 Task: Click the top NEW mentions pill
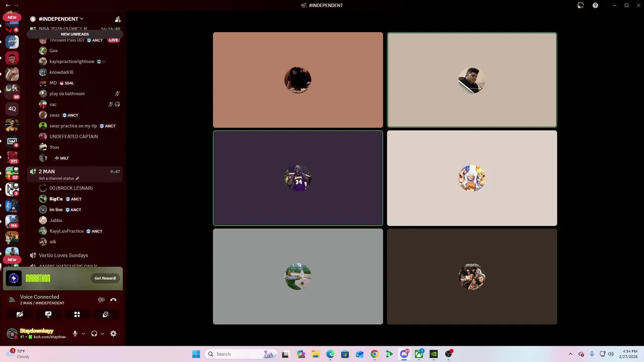[12, 17]
